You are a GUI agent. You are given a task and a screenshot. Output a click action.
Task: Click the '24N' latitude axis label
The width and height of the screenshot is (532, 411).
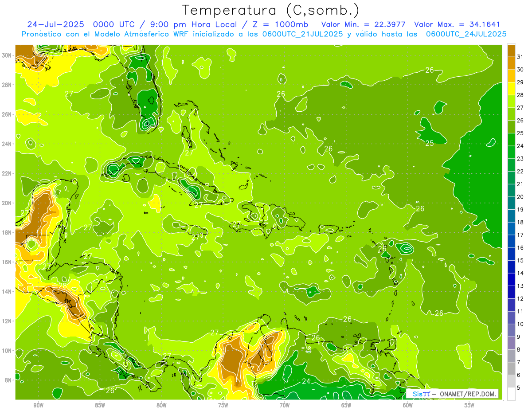point(7,144)
